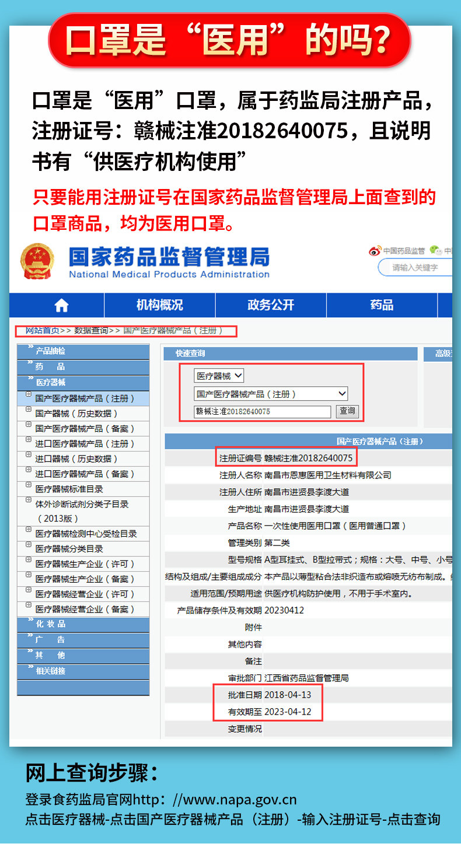Follow the 国产医疗器械产品（注册）breadcrumb link
461x868 pixels.
[173, 331]
